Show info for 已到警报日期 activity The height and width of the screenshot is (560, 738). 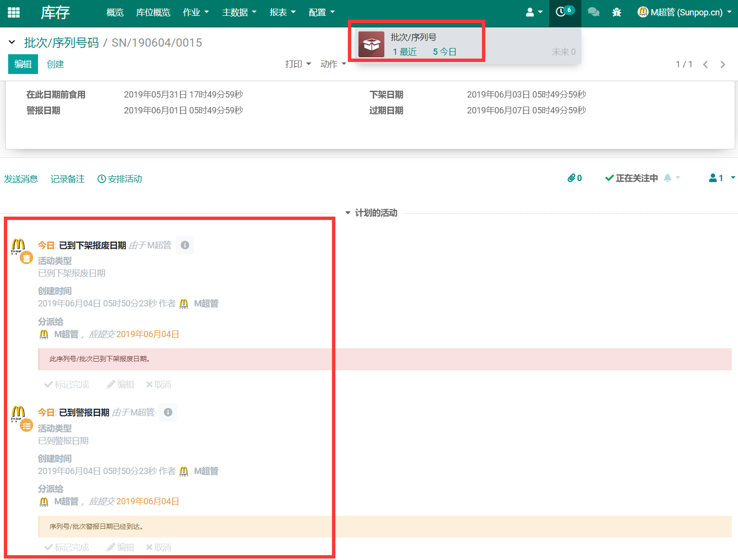point(168,412)
